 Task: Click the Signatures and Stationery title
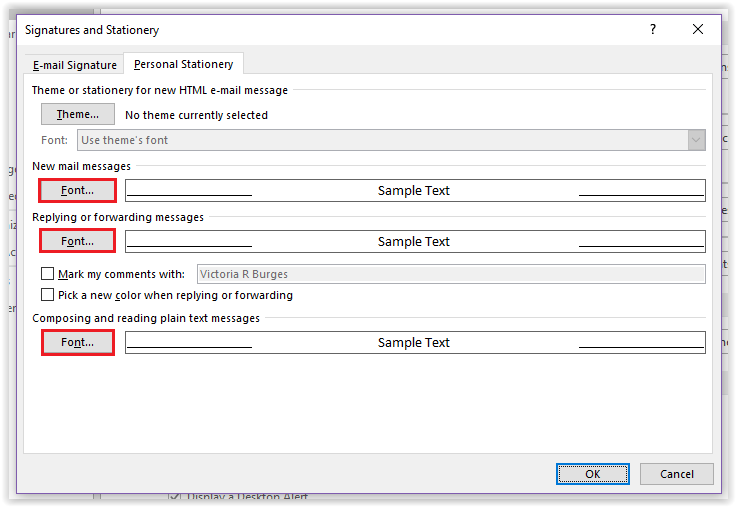pyautogui.click(x=92, y=30)
